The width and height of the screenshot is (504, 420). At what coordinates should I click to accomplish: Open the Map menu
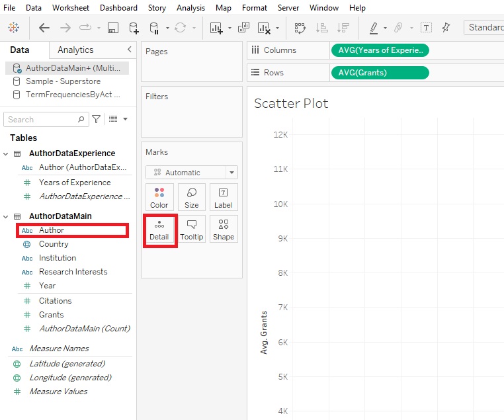point(224,8)
